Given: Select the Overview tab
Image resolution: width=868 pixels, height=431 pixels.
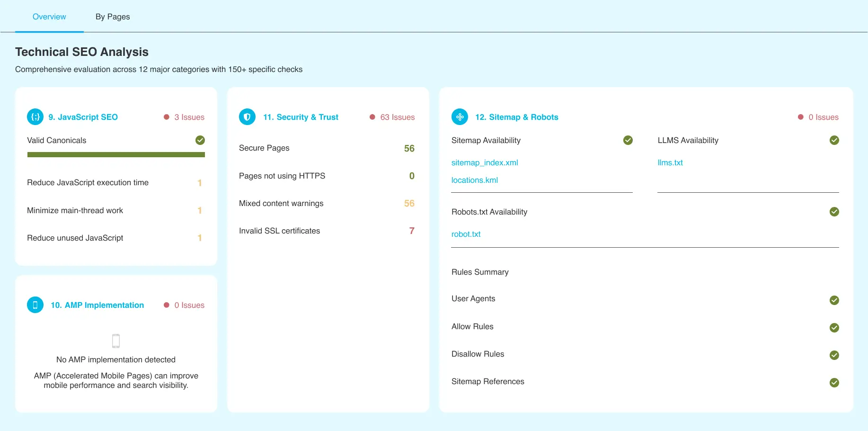Looking at the screenshot, I should pos(49,17).
